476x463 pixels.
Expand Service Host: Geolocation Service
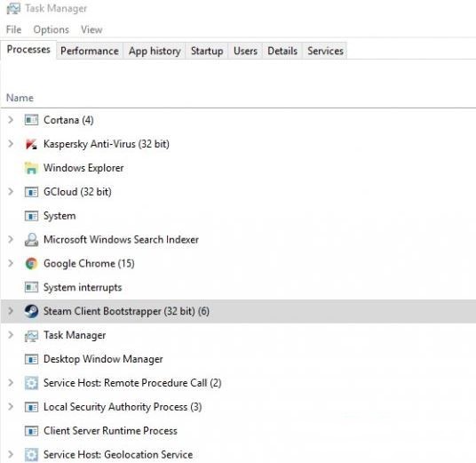(11, 454)
